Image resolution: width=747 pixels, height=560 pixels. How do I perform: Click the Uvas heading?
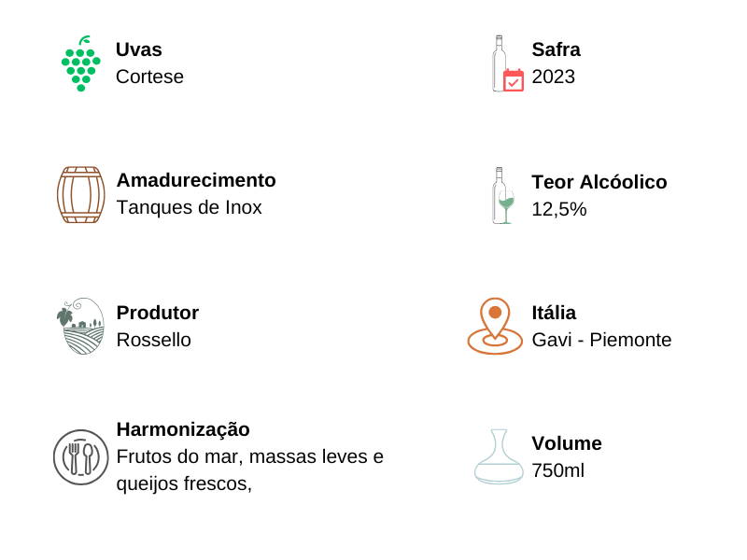click(x=139, y=49)
